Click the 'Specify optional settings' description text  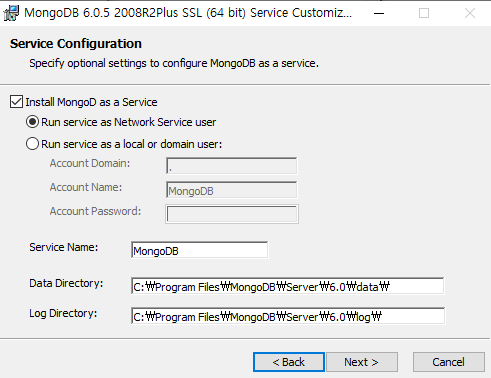[x=174, y=63]
